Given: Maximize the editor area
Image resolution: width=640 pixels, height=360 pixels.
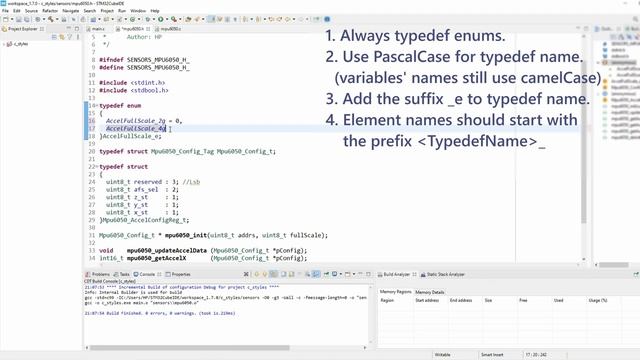Looking at the screenshot, I should [x=586, y=29].
